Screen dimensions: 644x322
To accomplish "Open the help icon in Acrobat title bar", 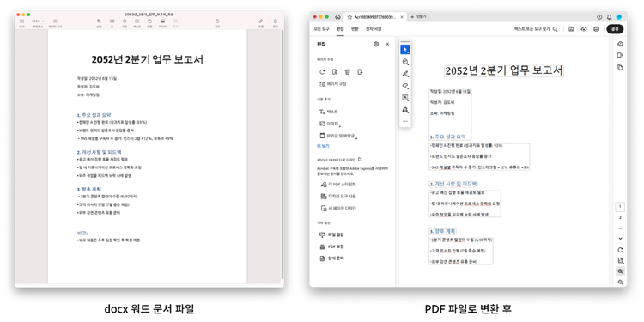I will [x=599, y=17].
